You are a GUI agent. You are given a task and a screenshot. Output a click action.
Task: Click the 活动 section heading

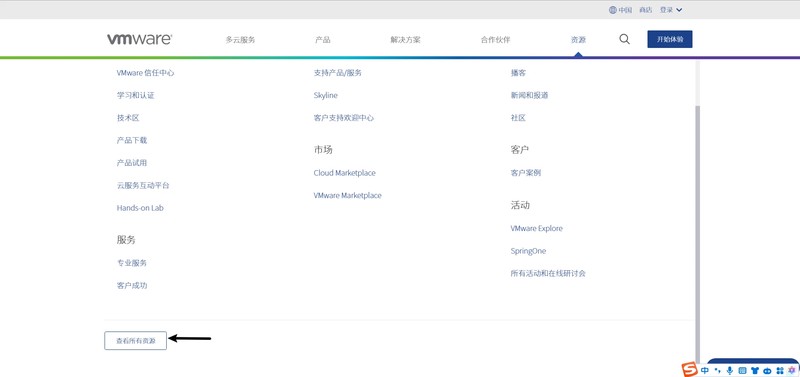520,205
